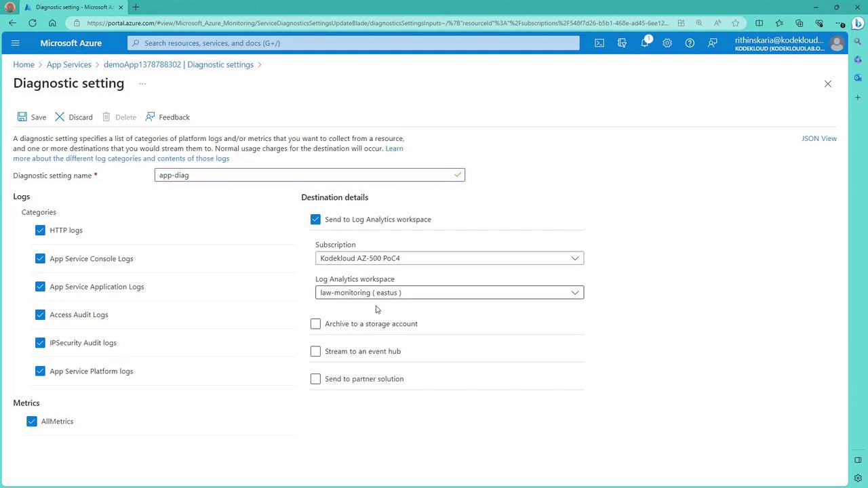The image size is (868, 488).
Task: Toggle App Service Platform logs checkbox
Action: [40, 371]
